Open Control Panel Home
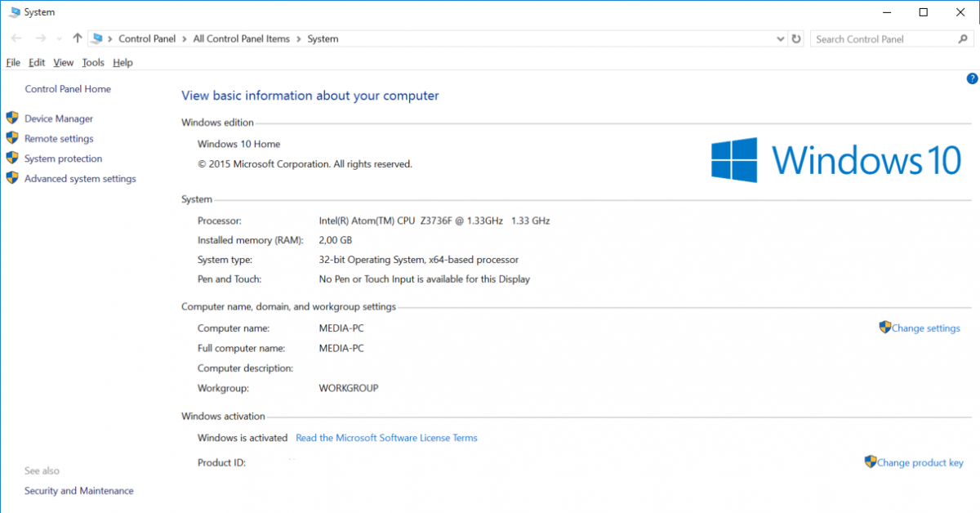This screenshot has width=980, height=513. click(x=68, y=89)
